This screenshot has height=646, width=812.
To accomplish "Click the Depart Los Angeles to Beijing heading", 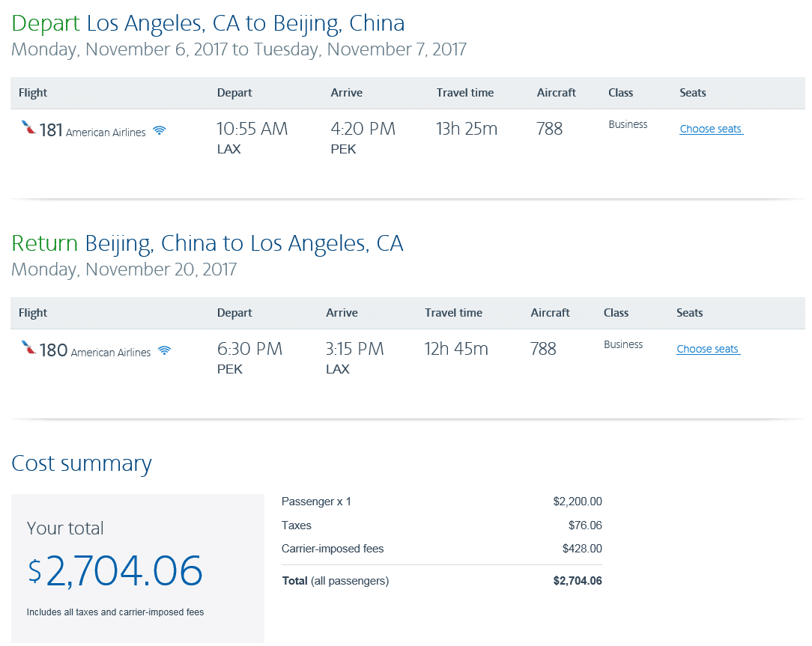I will point(208,23).
